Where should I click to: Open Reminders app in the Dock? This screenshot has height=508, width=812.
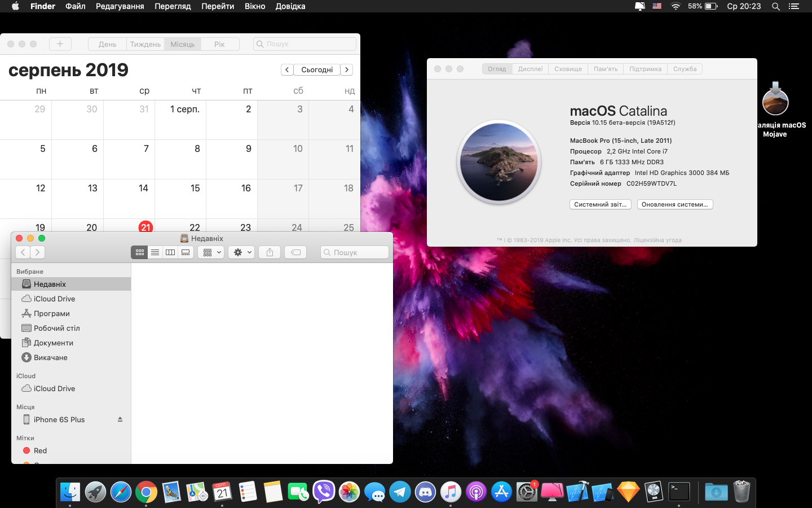pyautogui.click(x=248, y=492)
